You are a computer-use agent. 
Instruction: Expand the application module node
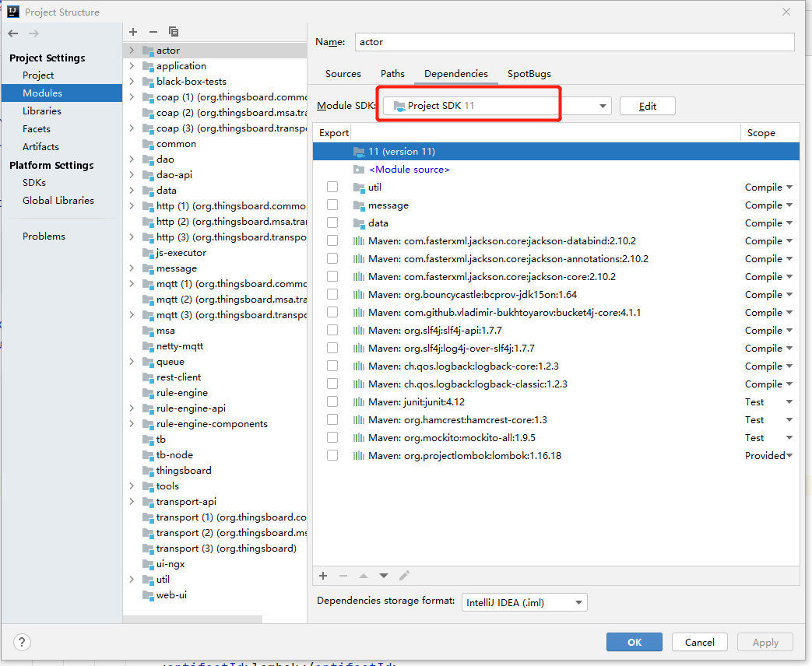(132, 65)
